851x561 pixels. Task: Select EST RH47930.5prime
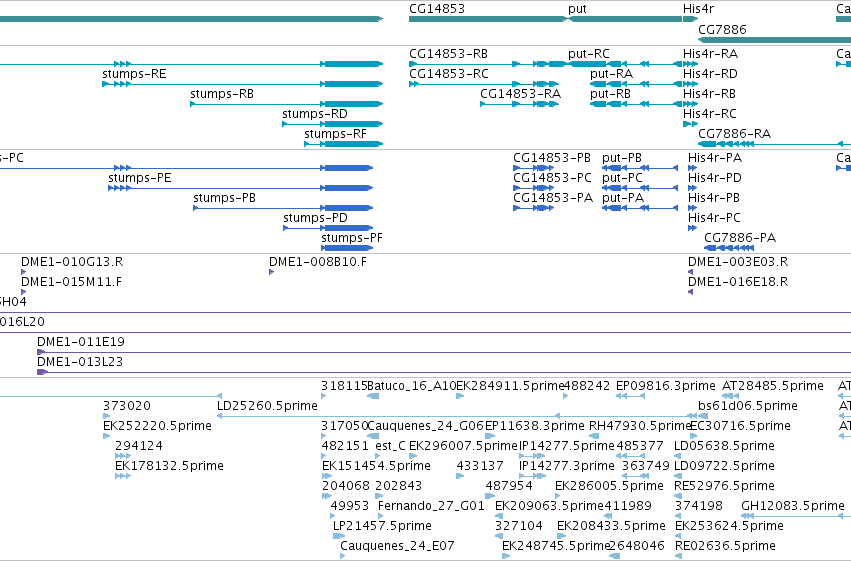point(594,437)
